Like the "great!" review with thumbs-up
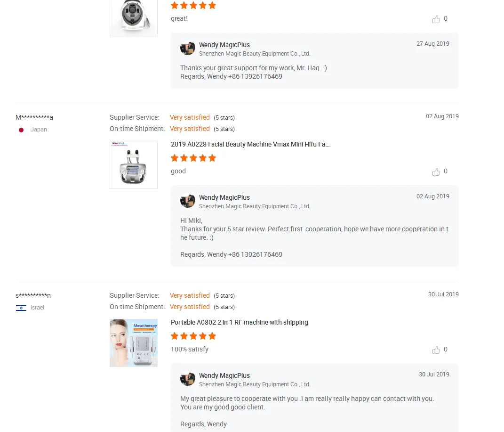 click(x=436, y=19)
